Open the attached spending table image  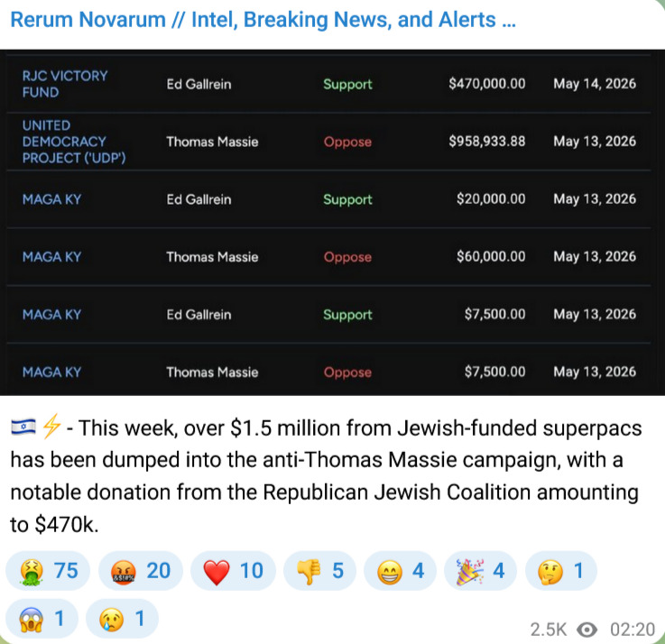pos(328,223)
